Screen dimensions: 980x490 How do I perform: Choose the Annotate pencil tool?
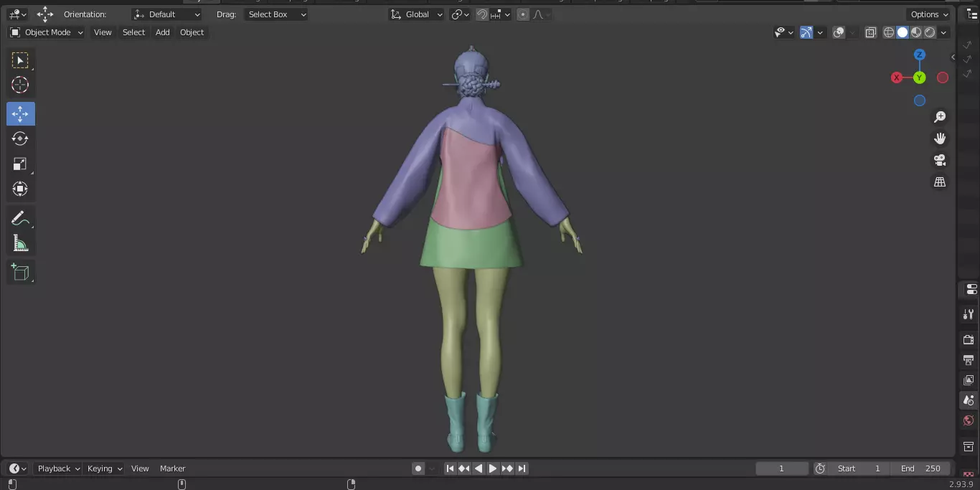(x=20, y=219)
